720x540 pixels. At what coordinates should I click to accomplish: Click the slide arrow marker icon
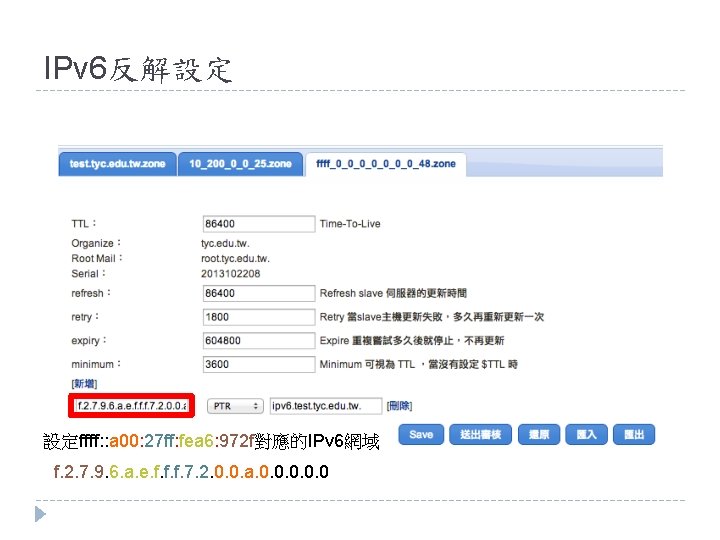40,514
